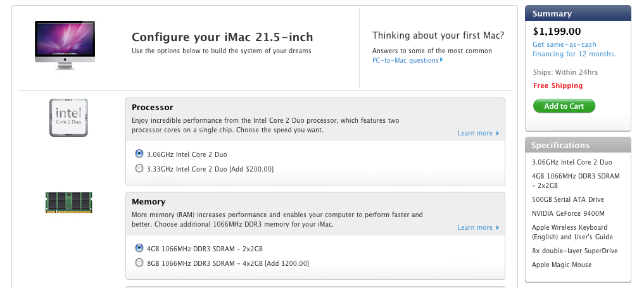Click the Specifications panel header

click(x=578, y=145)
